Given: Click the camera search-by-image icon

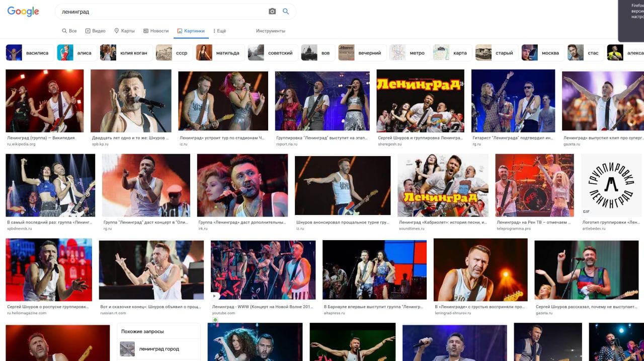Looking at the screenshot, I should [272, 11].
